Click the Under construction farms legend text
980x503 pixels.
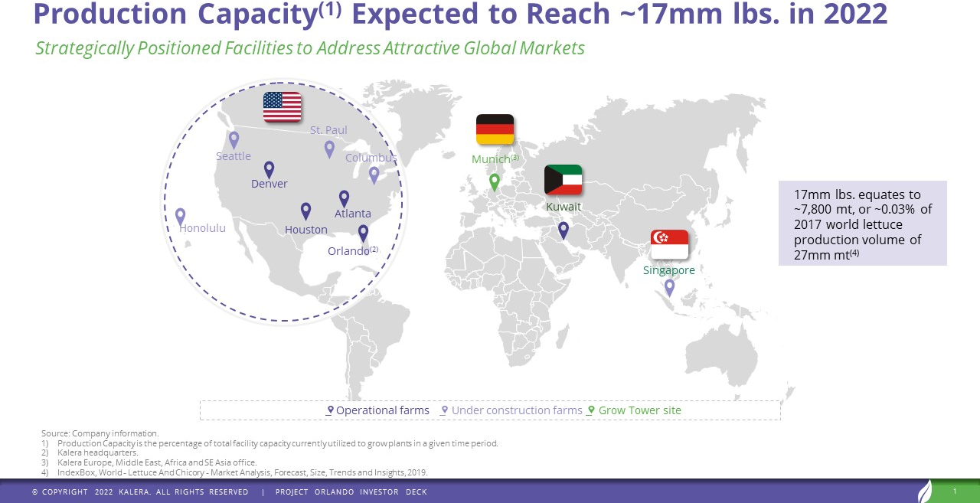[517, 410]
